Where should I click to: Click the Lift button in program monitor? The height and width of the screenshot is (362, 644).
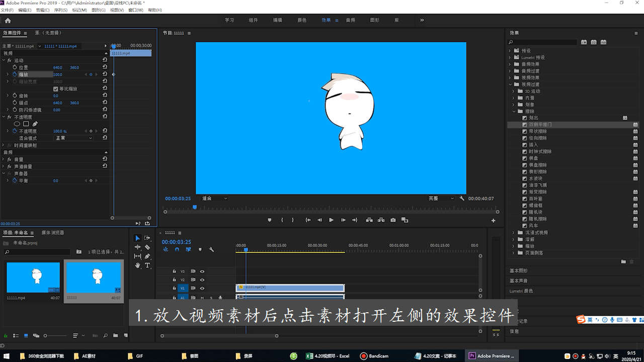(x=369, y=220)
